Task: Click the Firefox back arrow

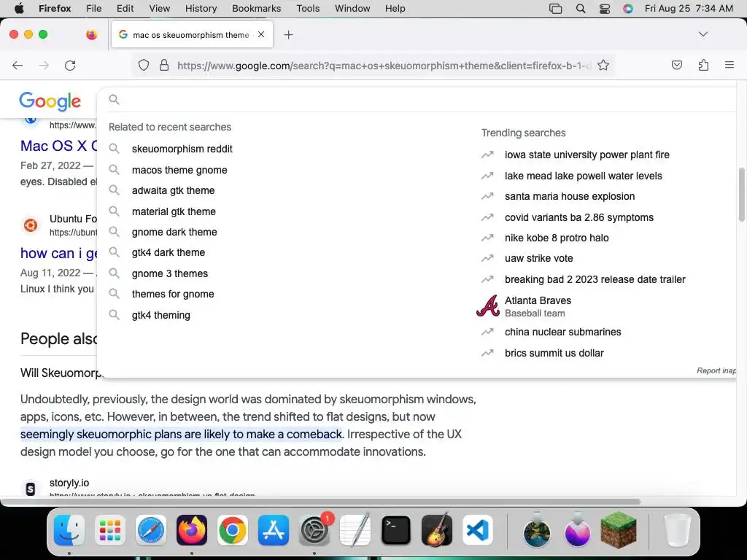Action: pos(18,65)
